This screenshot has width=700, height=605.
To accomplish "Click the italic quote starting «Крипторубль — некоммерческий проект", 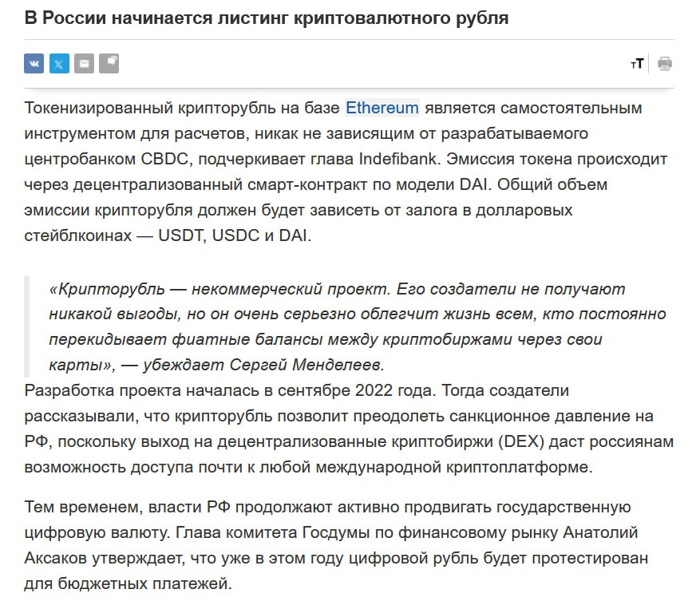I will 357,326.
